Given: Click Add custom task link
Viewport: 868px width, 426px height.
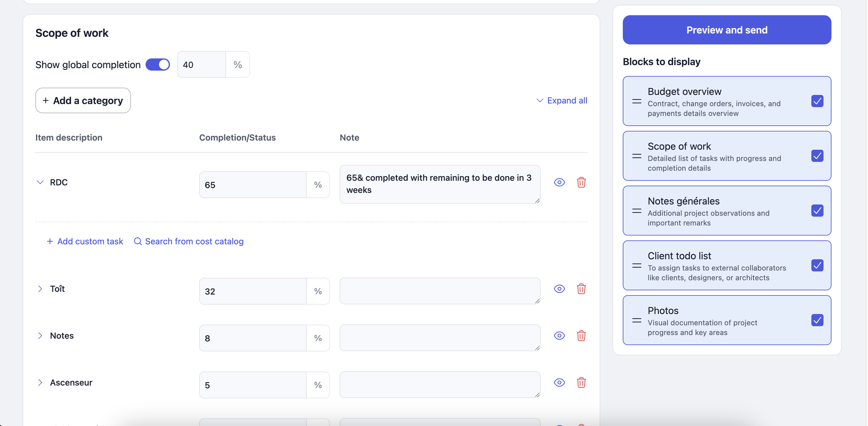Looking at the screenshot, I should [85, 241].
